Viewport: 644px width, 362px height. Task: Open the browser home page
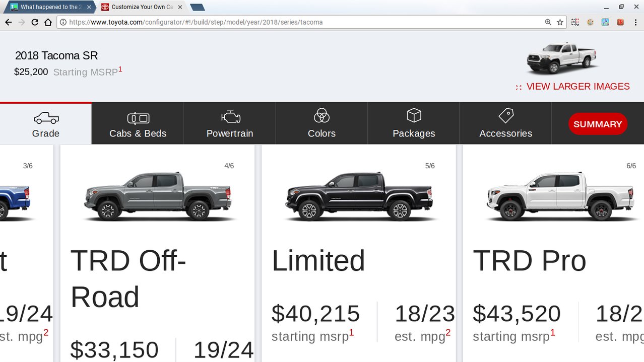pos(48,22)
